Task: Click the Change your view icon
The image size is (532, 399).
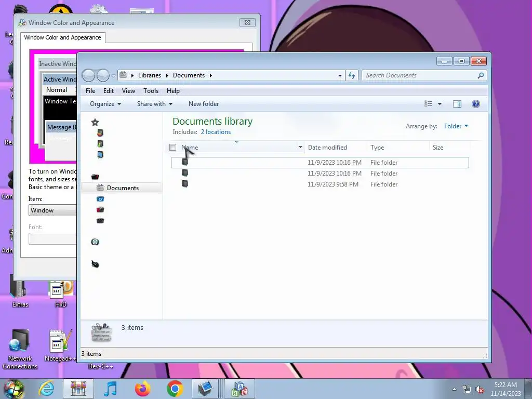Action: coord(429,104)
